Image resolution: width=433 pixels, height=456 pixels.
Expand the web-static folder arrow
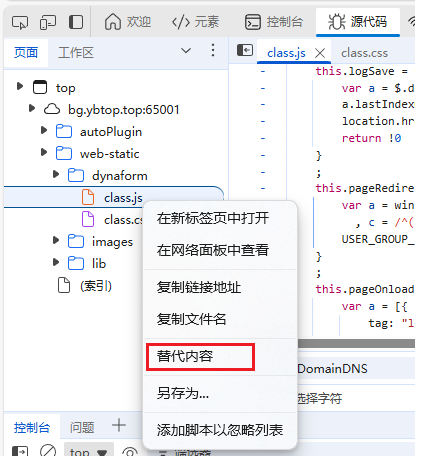[44, 152]
